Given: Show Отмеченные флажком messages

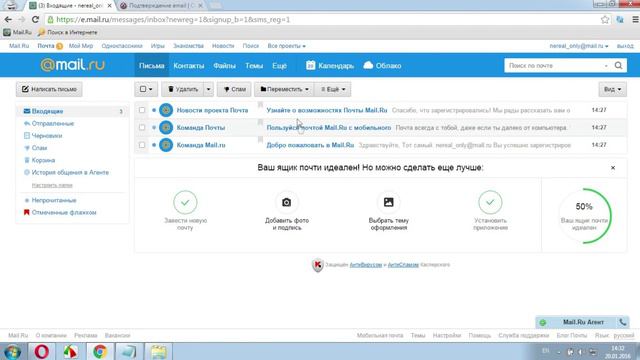Looking at the screenshot, I should (x=64, y=212).
